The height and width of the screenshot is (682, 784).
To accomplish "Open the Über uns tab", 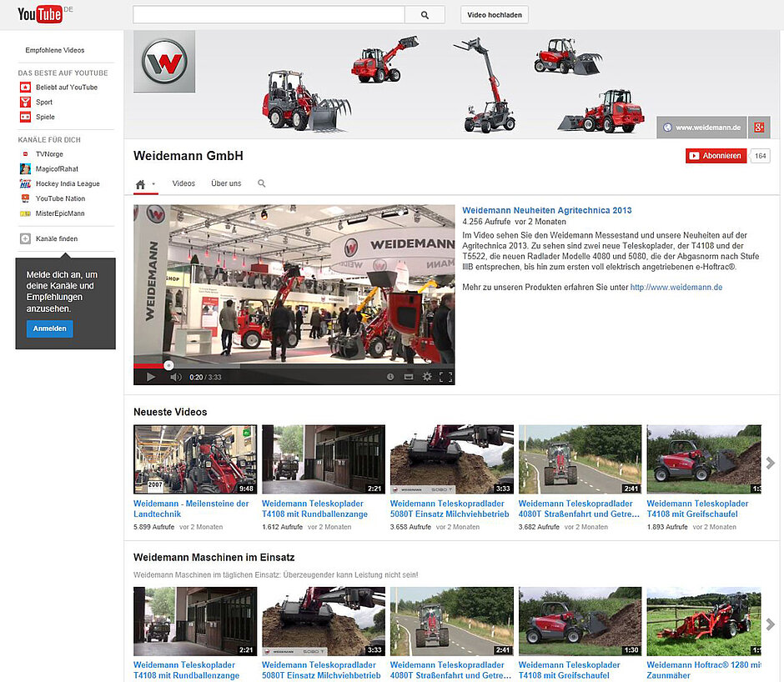I will click(226, 183).
